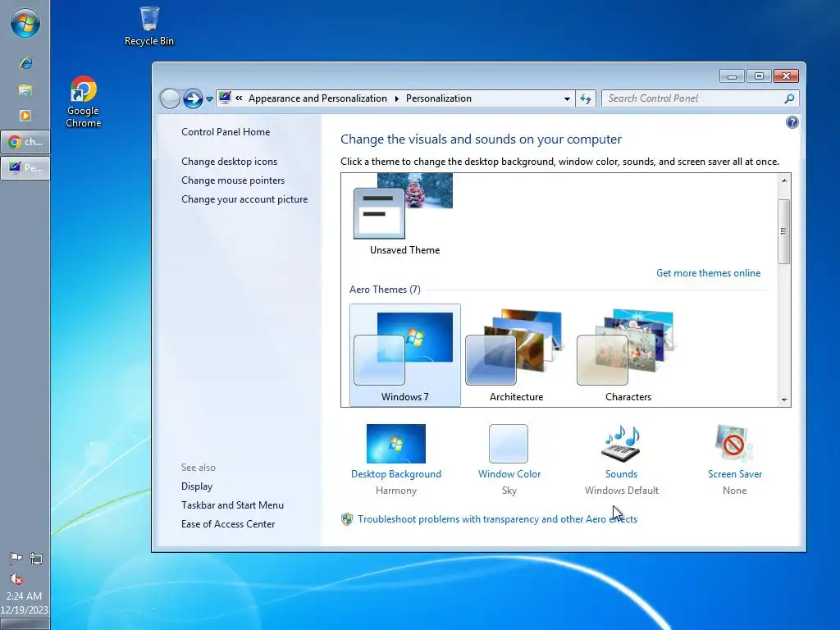Viewport: 840px width, 630px height.
Task: Open Screen Saver settings icon
Action: (734, 444)
